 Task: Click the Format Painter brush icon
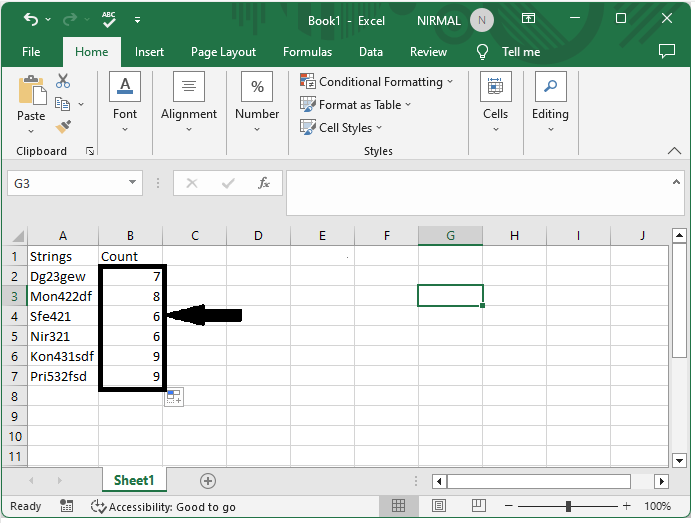63,127
